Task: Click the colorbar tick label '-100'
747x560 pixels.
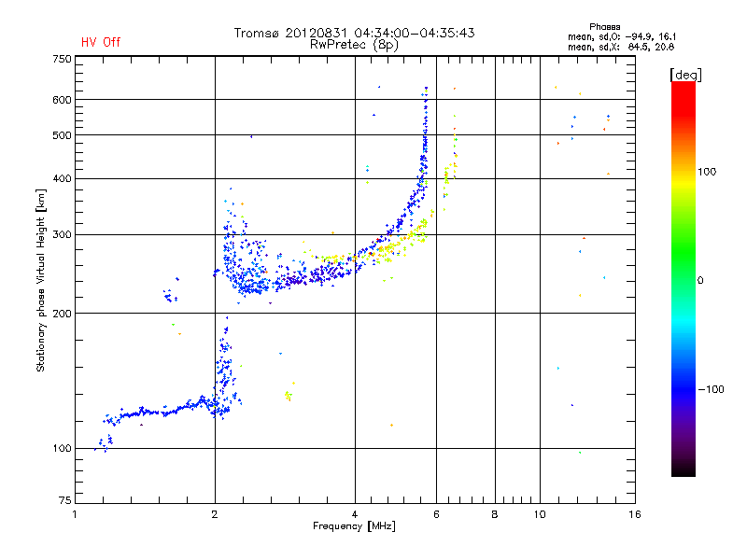Action: 711,389
